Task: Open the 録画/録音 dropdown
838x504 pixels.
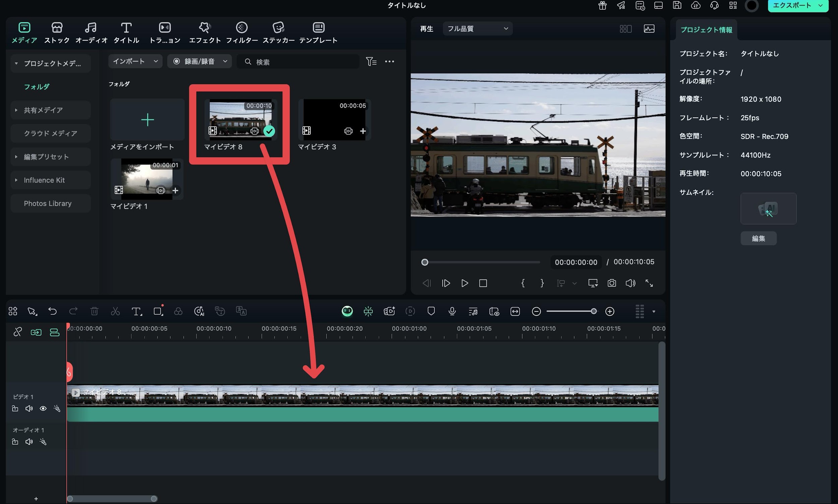Action: tap(199, 61)
